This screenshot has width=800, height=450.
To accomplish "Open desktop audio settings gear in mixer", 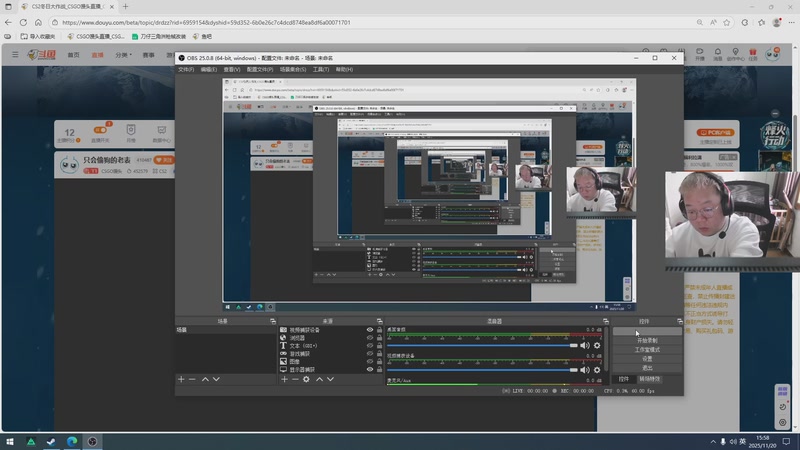I will pos(597,345).
